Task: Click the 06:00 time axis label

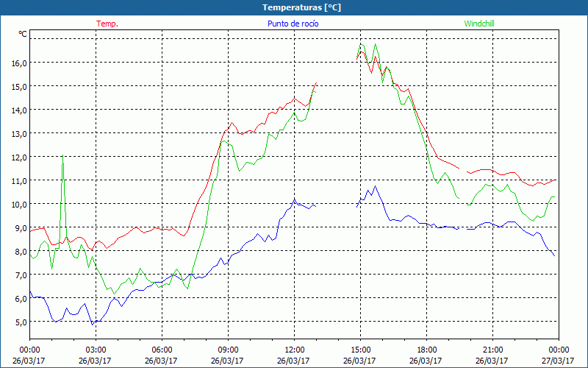Action: tap(162, 350)
